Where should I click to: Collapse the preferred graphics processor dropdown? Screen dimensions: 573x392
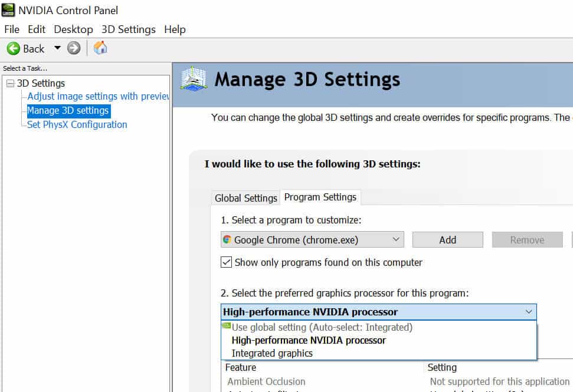[x=528, y=312]
